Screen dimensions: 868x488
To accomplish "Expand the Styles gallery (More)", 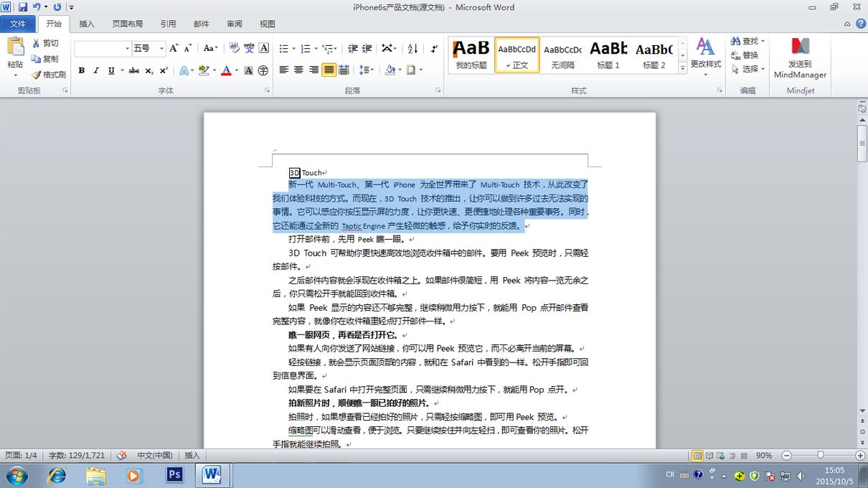I will pos(682,68).
